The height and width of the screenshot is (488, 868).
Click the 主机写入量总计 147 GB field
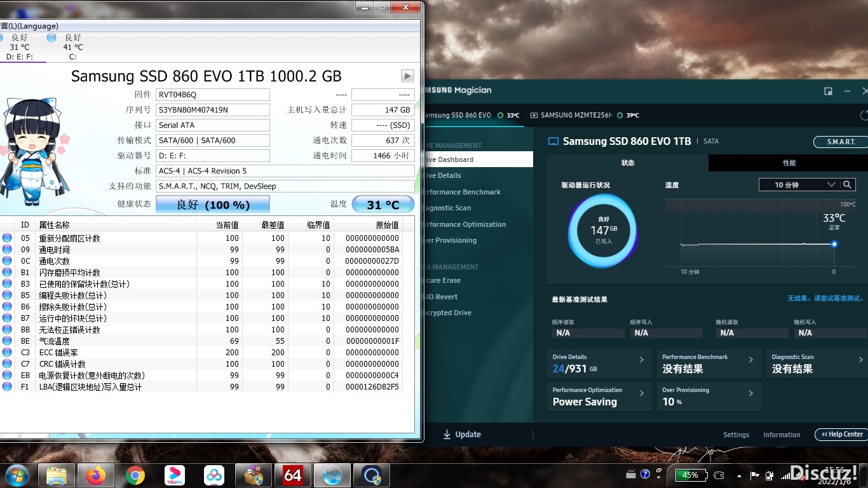point(383,110)
